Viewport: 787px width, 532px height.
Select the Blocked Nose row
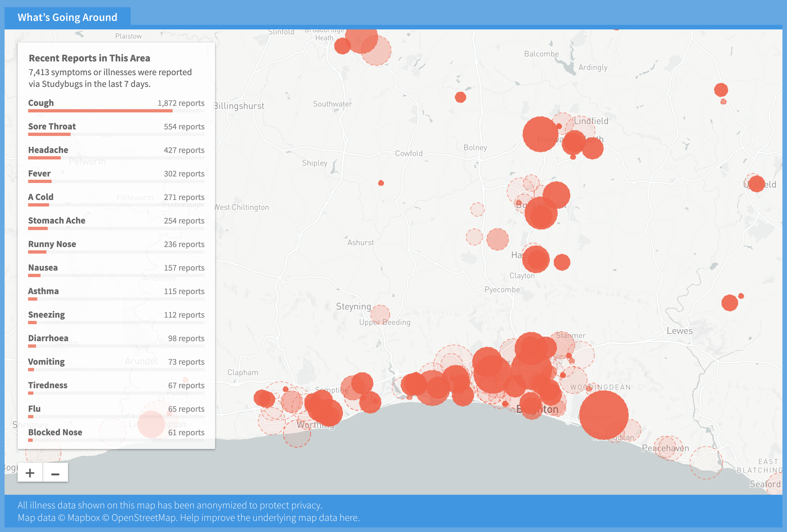click(x=116, y=435)
